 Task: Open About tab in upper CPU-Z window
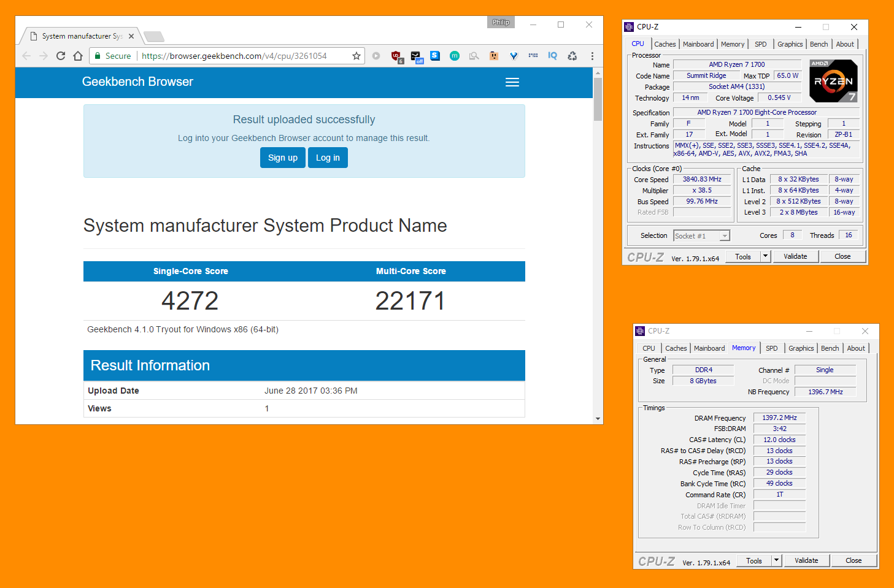tap(845, 44)
